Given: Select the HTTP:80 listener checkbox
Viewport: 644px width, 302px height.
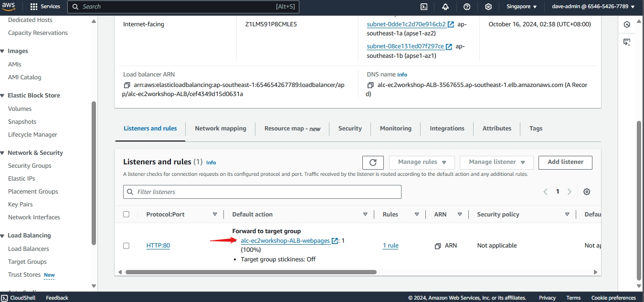Looking at the screenshot, I should click(126, 246).
